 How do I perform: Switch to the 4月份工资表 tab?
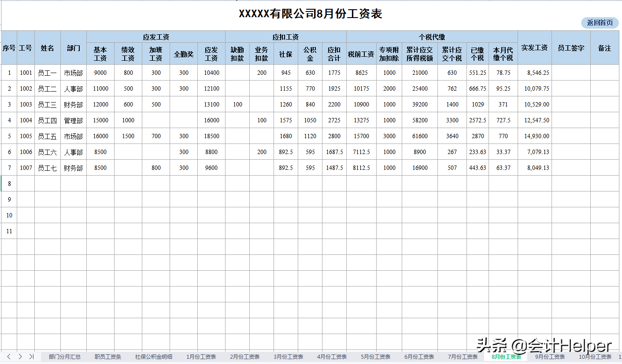click(x=332, y=357)
